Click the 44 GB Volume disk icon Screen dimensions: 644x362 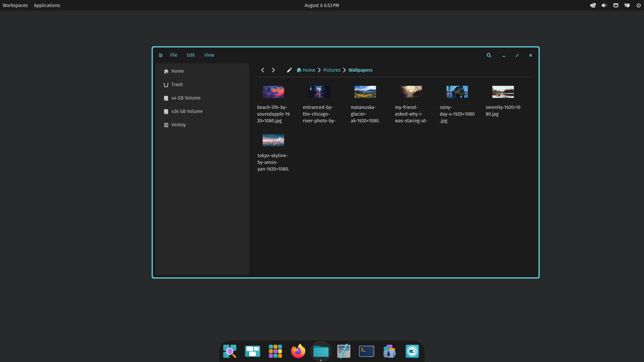point(166,98)
